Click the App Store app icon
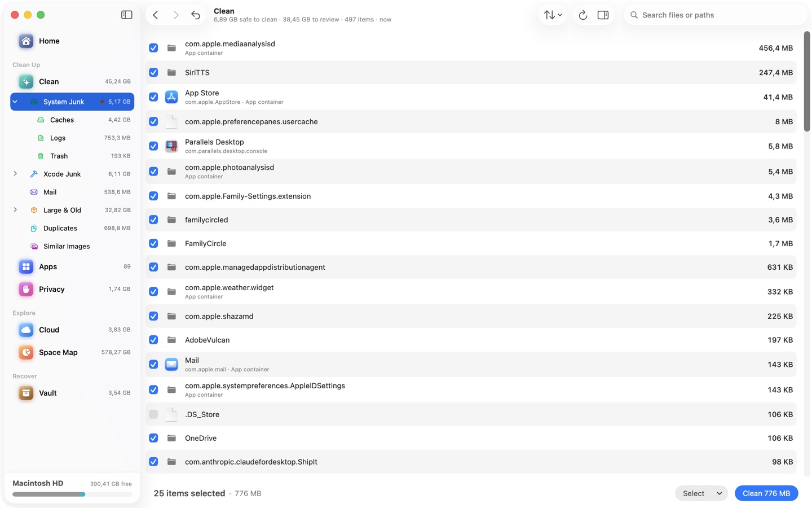Image resolution: width=812 pixels, height=508 pixels. [x=171, y=97]
